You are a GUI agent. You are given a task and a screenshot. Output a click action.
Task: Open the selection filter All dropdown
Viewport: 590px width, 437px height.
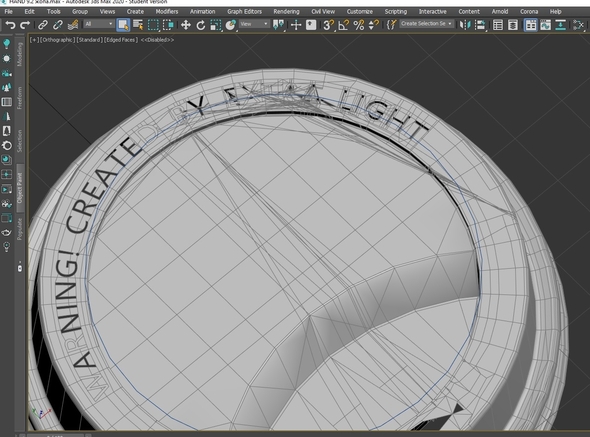click(99, 24)
